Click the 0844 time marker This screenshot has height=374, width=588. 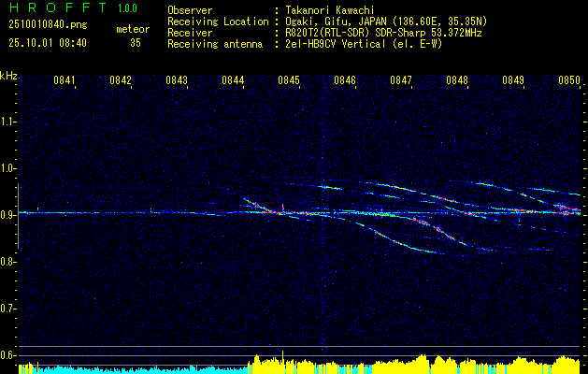pos(233,80)
